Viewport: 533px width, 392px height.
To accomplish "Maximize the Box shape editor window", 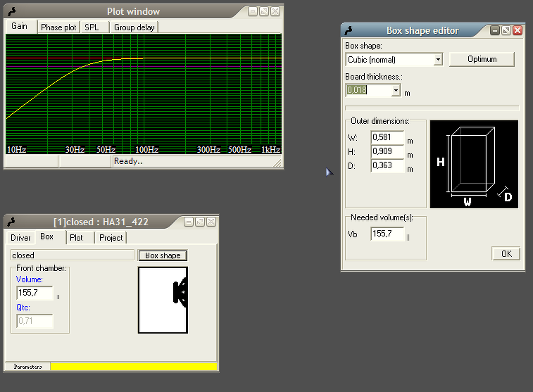I will 506,30.
